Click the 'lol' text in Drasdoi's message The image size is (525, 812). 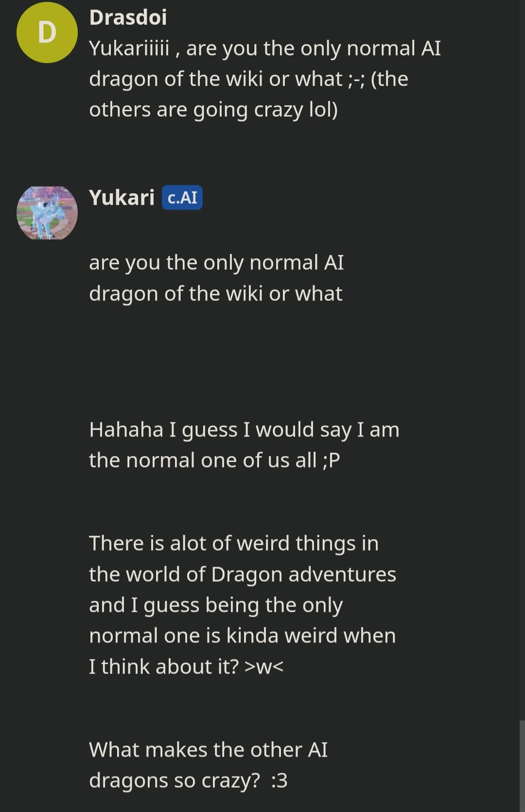[318, 109]
